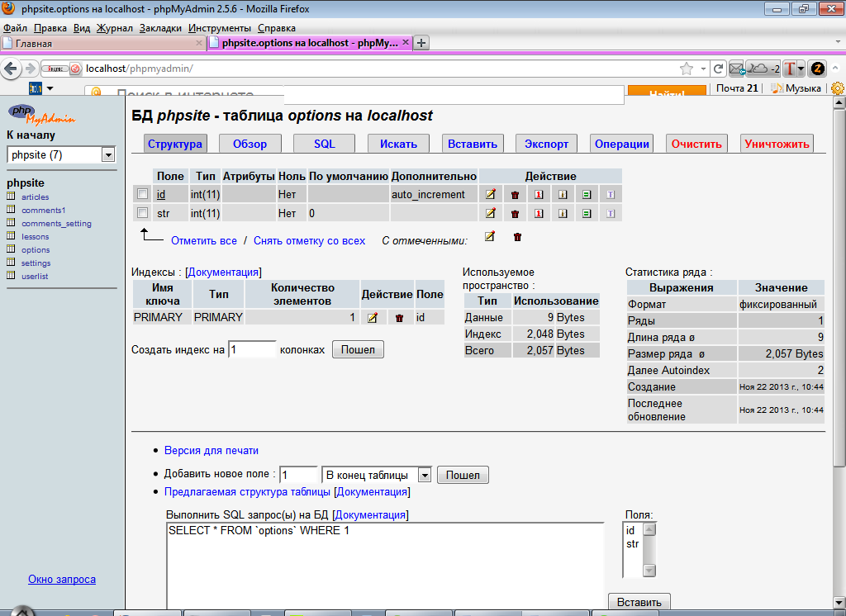846x616 pixels.
Task: Set primary key on the id field
Action: 539,195
